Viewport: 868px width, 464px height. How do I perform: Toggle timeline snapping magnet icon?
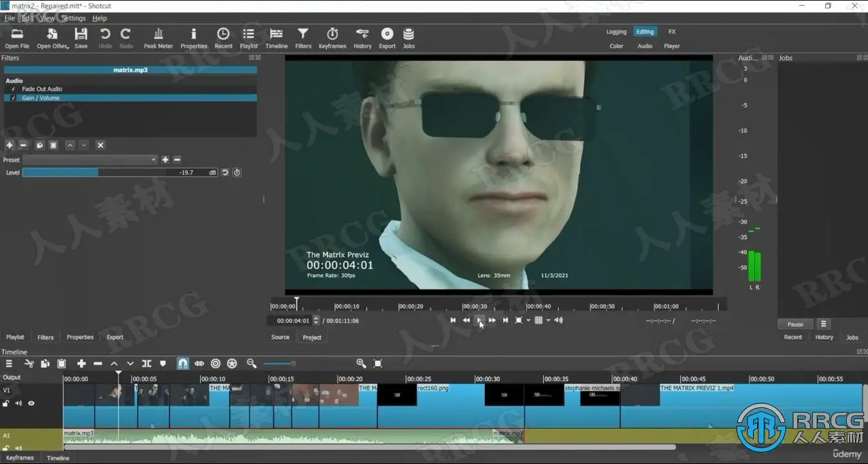click(x=183, y=363)
